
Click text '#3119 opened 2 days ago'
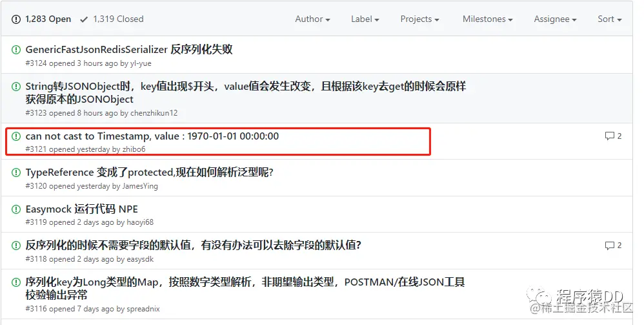(x=70, y=222)
